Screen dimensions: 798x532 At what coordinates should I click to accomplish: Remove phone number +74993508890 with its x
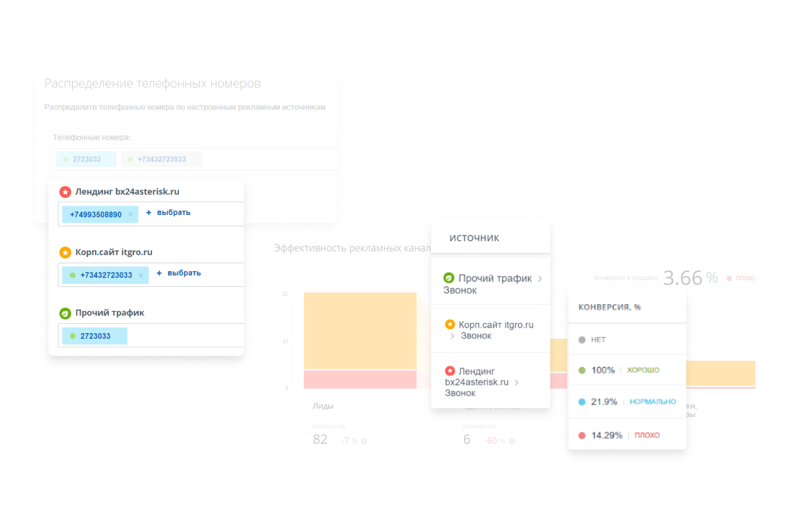[x=130, y=215]
